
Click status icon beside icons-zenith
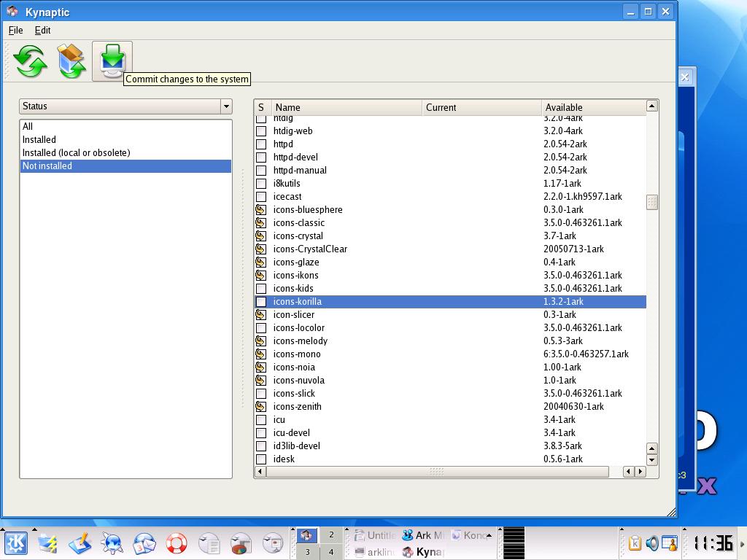pyautogui.click(x=260, y=407)
